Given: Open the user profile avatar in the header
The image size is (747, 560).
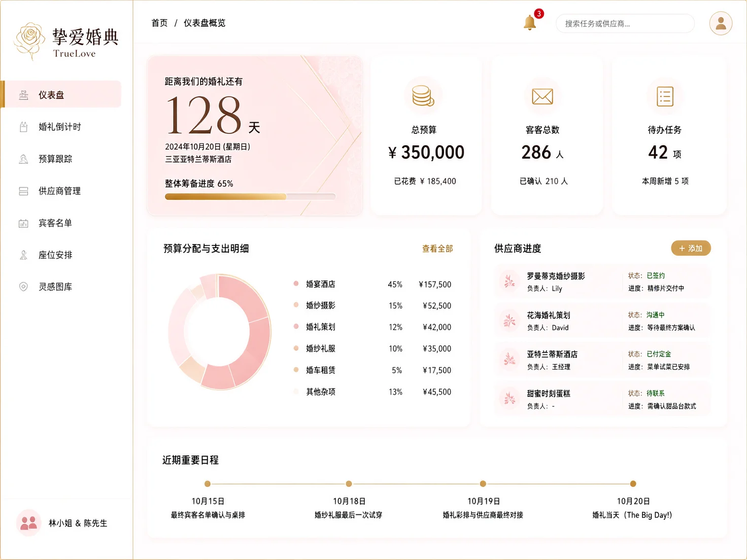Looking at the screenshot, I should (x=721, y=23).
